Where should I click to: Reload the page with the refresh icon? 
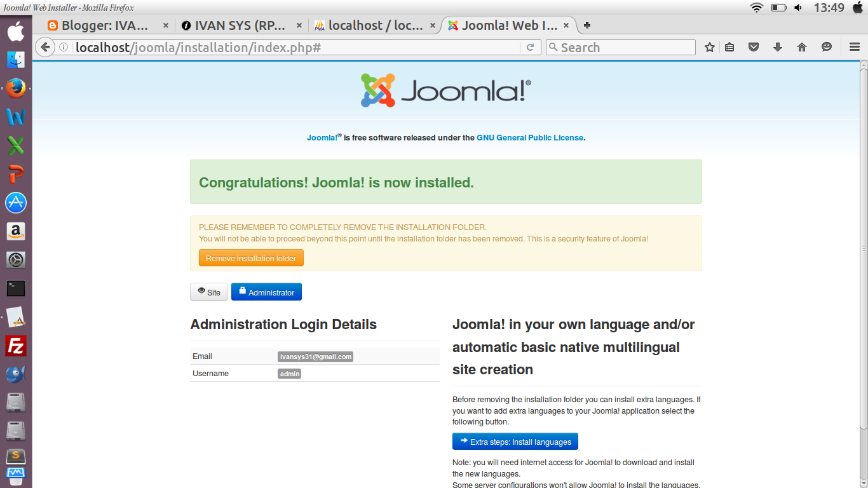click(x=530, y=47)
